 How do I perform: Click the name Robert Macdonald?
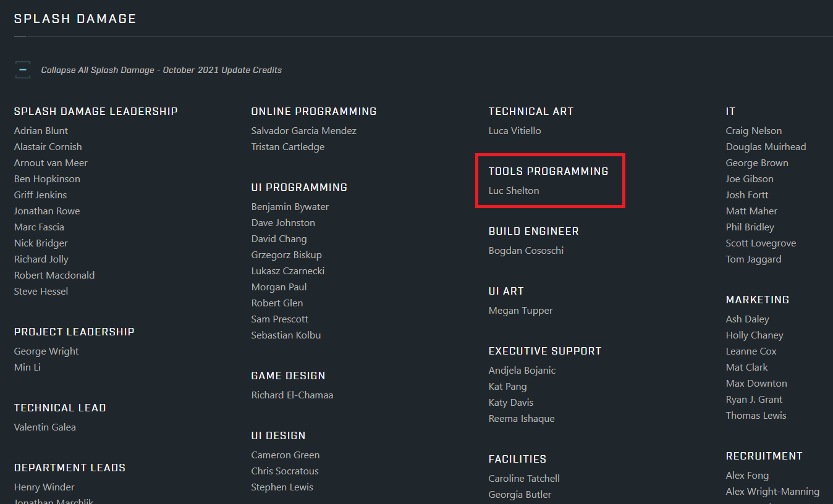pos(54,275)
